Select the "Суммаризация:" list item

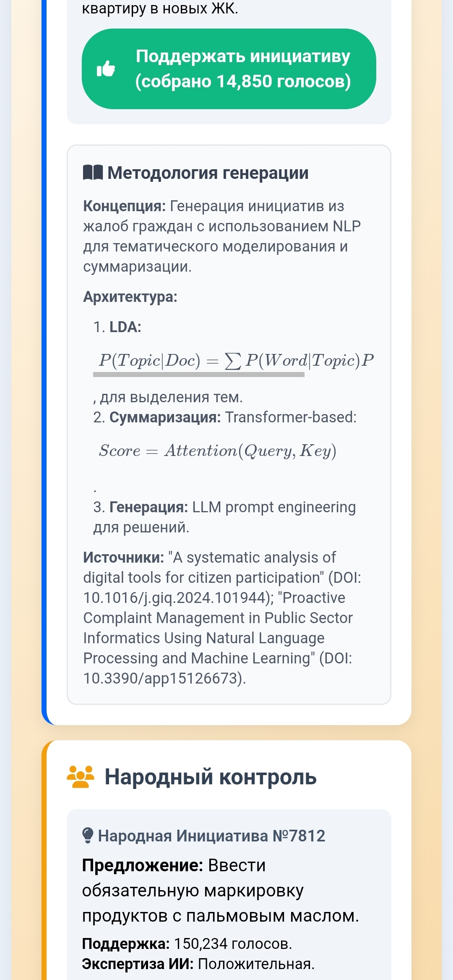(165, 417)
